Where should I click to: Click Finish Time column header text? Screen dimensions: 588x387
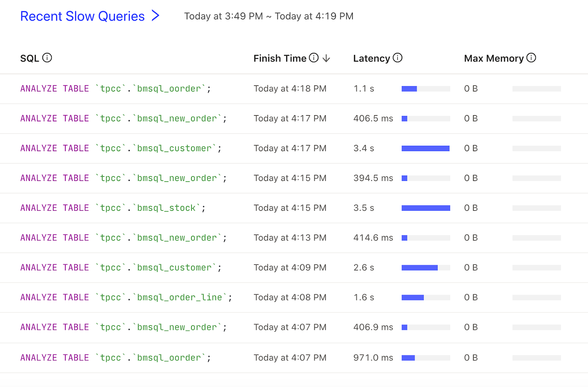pyautogui.click(x=280, y=58)
